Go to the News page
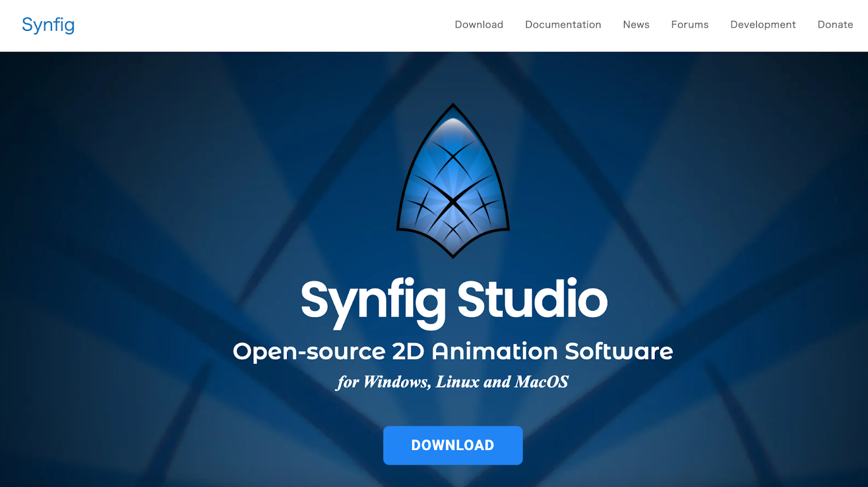The height and width of the screenshot is (487, 868). 636,25
